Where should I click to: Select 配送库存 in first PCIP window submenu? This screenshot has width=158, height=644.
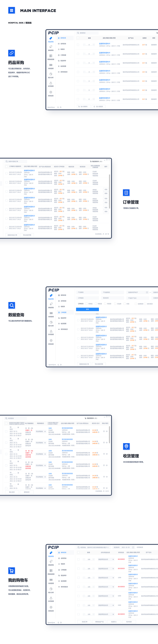tap(62, 61)
